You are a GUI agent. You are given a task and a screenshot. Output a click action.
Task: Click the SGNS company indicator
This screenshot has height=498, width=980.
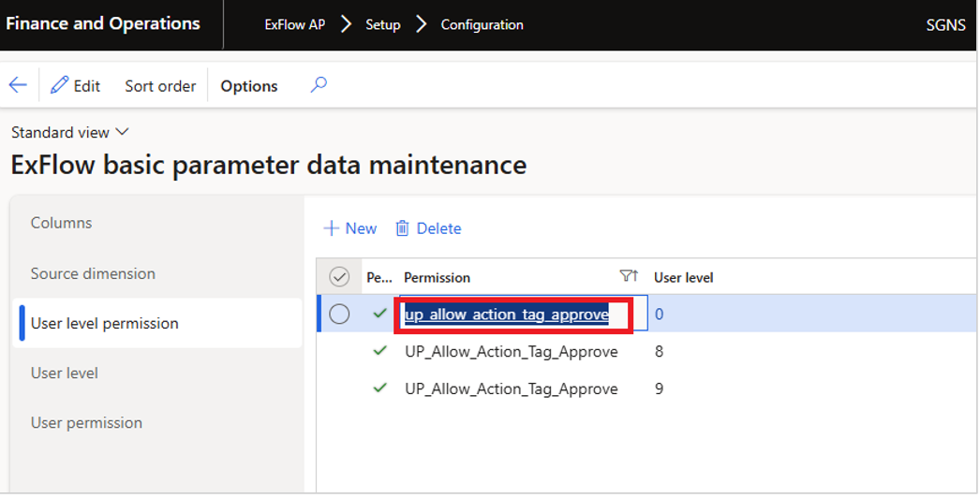(x=945, y=25)
